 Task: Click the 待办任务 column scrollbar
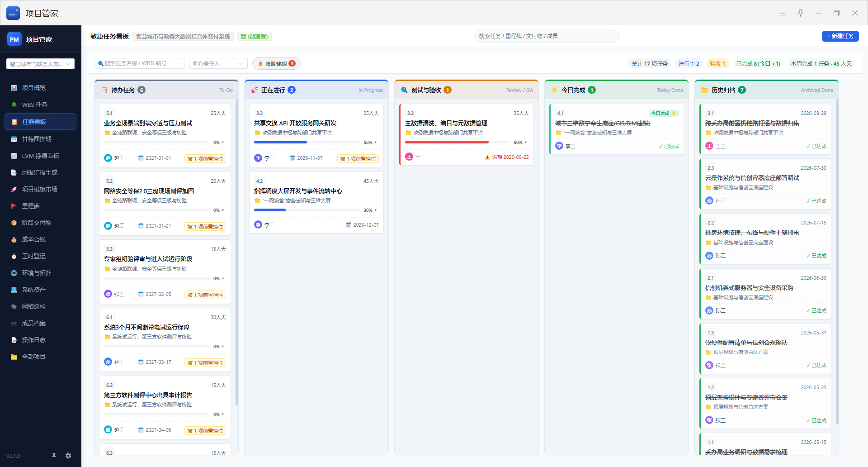coord(236,252)
